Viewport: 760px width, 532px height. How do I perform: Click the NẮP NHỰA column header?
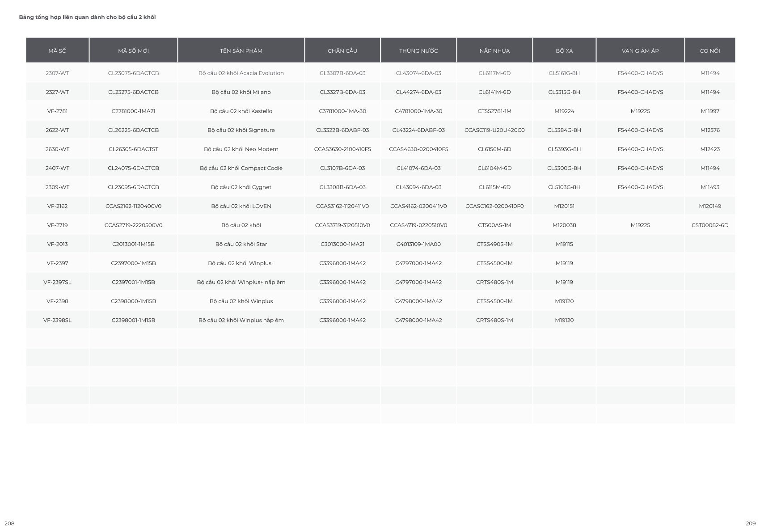(494, 51)
